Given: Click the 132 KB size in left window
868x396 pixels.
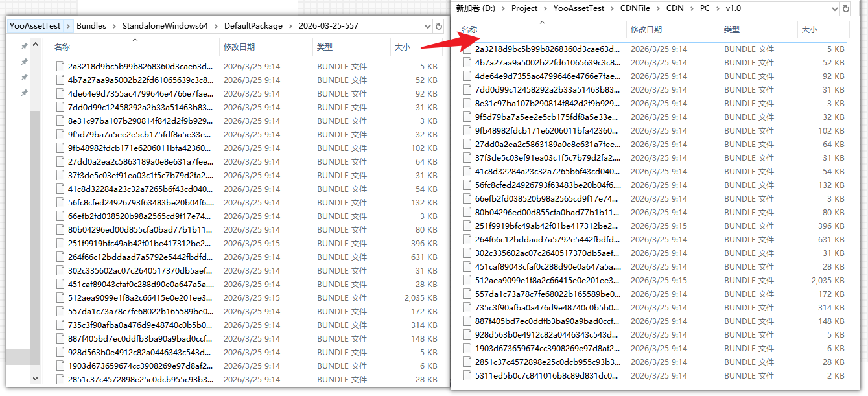Looking at the screenshot, I should pos(424,202).
